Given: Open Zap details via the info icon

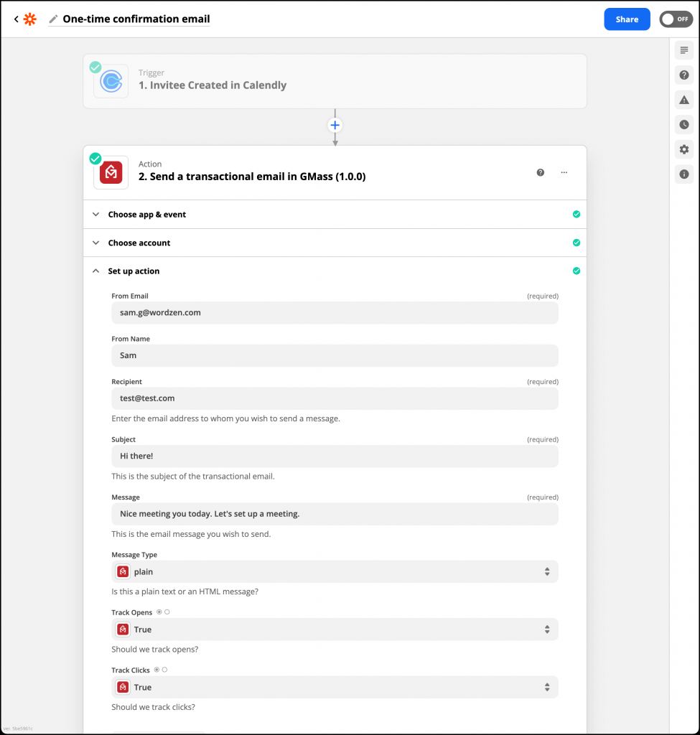Looking at the screenshot, I should [x=683, y=174].
